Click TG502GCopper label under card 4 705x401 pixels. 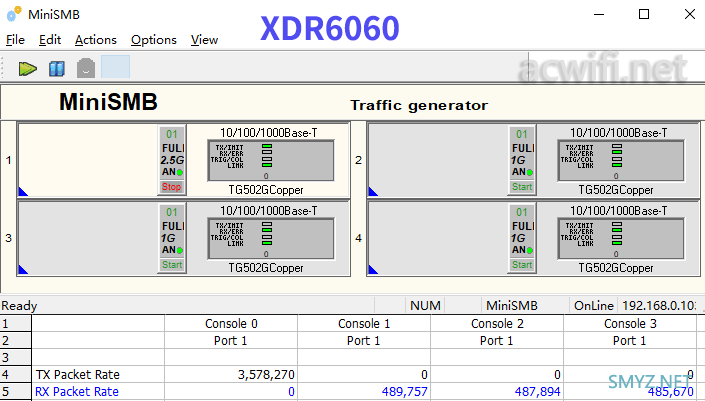(x=616, y=268)
